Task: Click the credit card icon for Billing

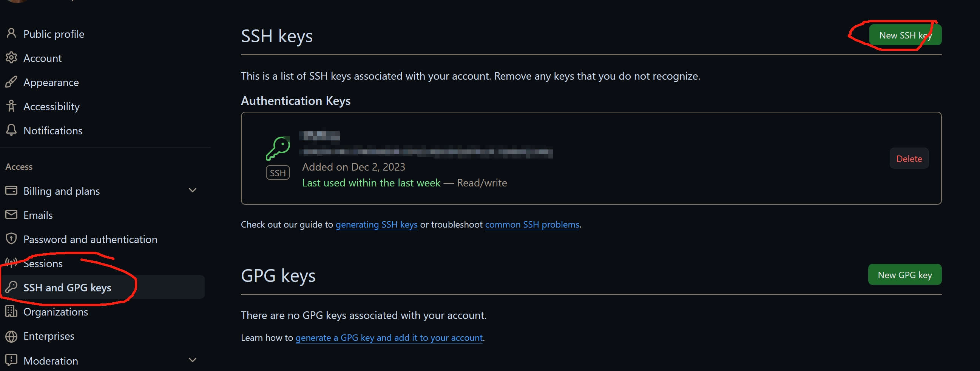Action: [11, 191]
